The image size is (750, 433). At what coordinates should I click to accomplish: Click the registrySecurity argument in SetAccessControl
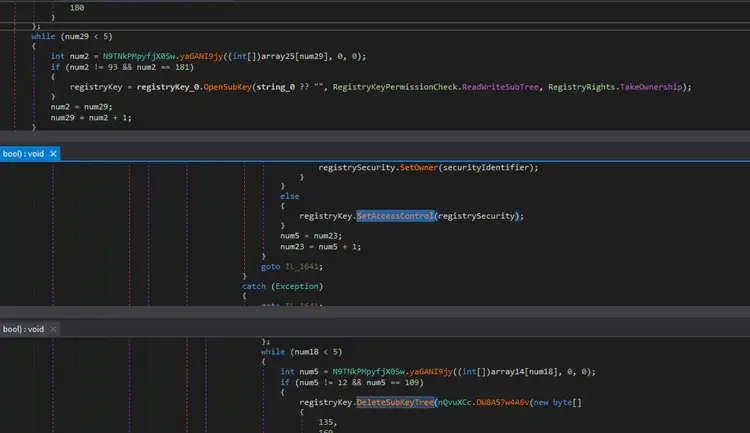pos(477,215)
